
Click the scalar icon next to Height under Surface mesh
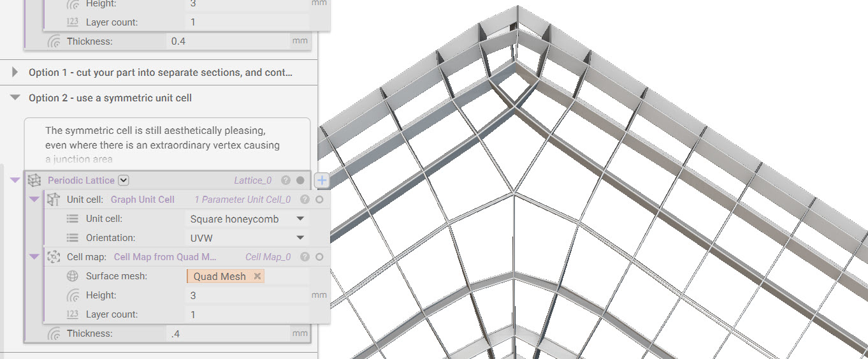[72, 295]
